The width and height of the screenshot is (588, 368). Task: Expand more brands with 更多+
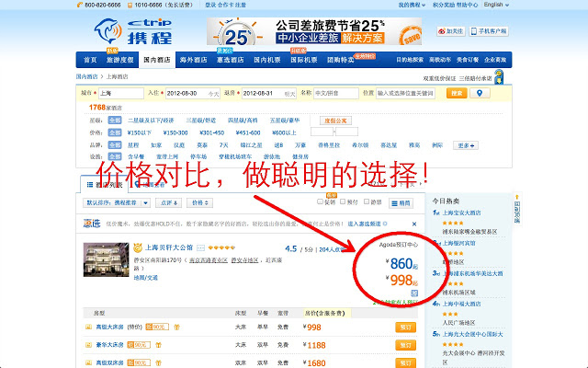(x=466, y=145)
